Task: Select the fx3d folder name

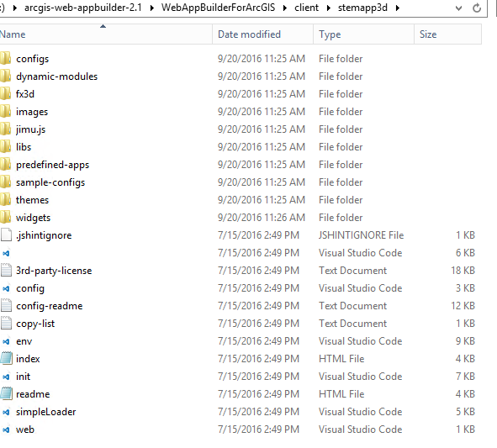Action: point(25,94)
